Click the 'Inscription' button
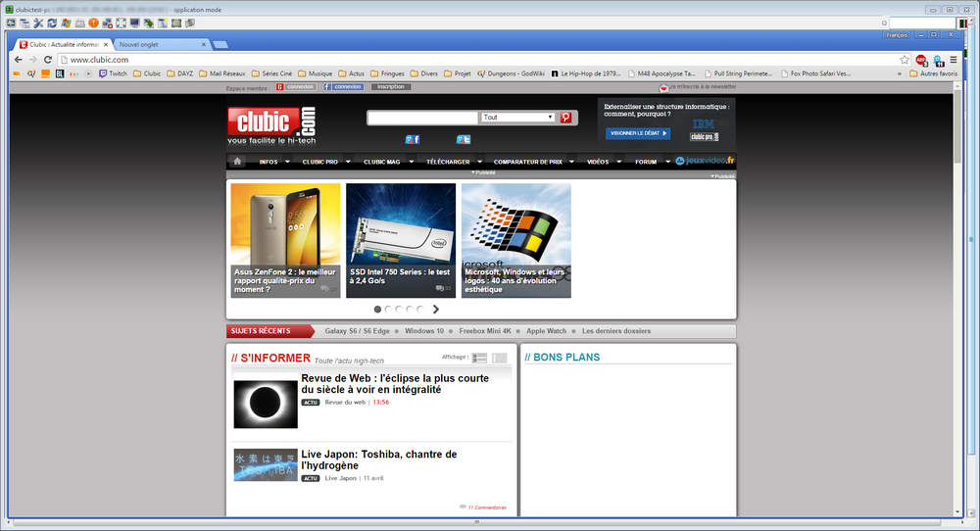 (x=390, y=87)
